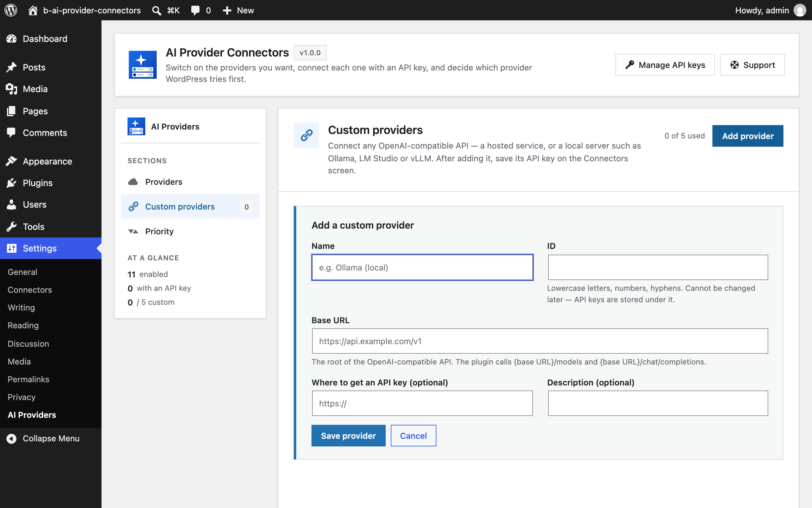The image size is (812, 508).
Task: Open the Privacy settings page
Action: click(x=22, y=397)
